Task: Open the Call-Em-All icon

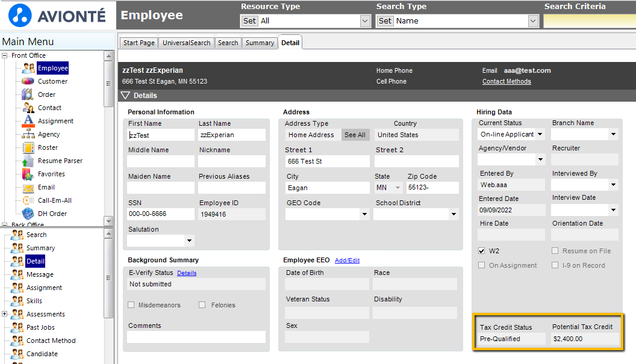Action: point(28,200)
